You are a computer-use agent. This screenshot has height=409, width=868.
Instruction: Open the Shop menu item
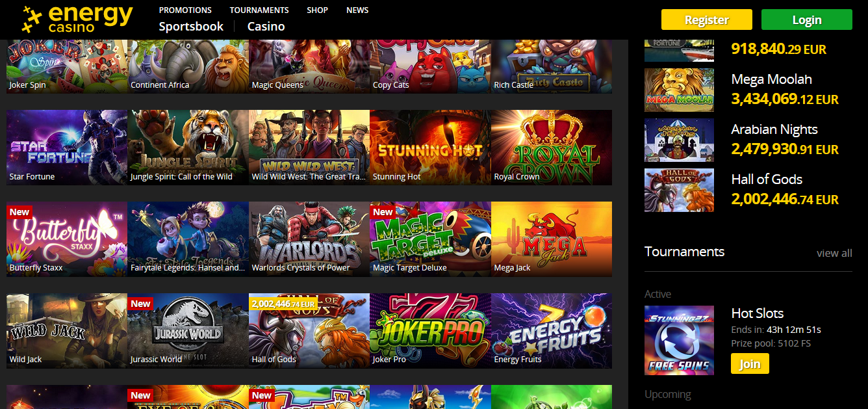pos(317,10)
